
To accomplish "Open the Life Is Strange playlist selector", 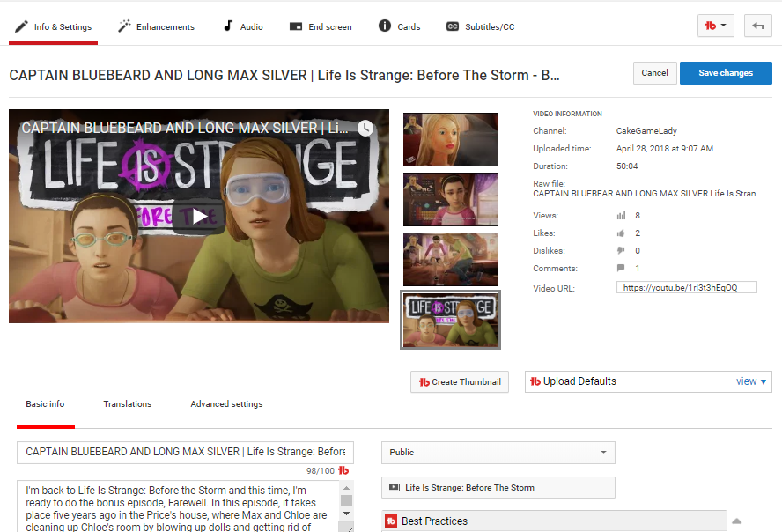I will click(x=498, y=488).
